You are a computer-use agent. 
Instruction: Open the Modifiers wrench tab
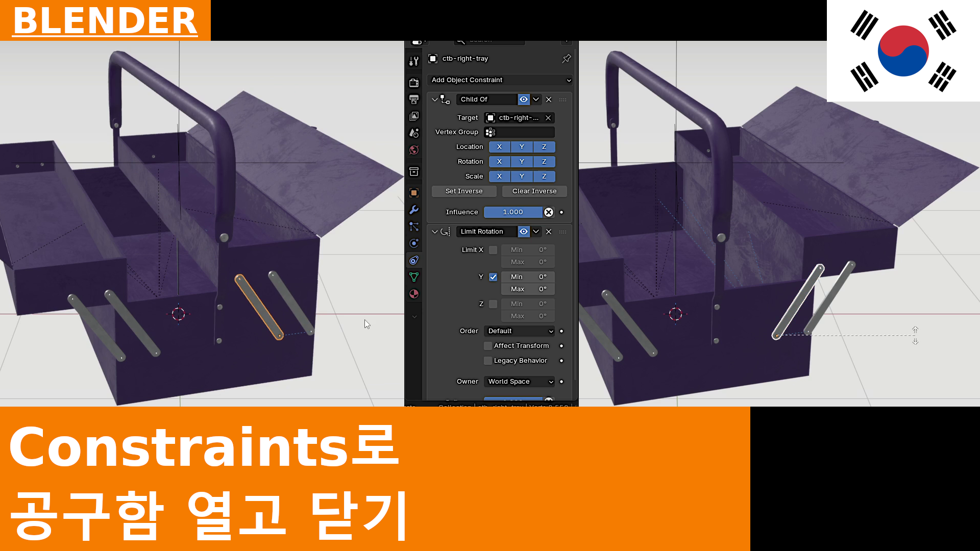[414, 210]
